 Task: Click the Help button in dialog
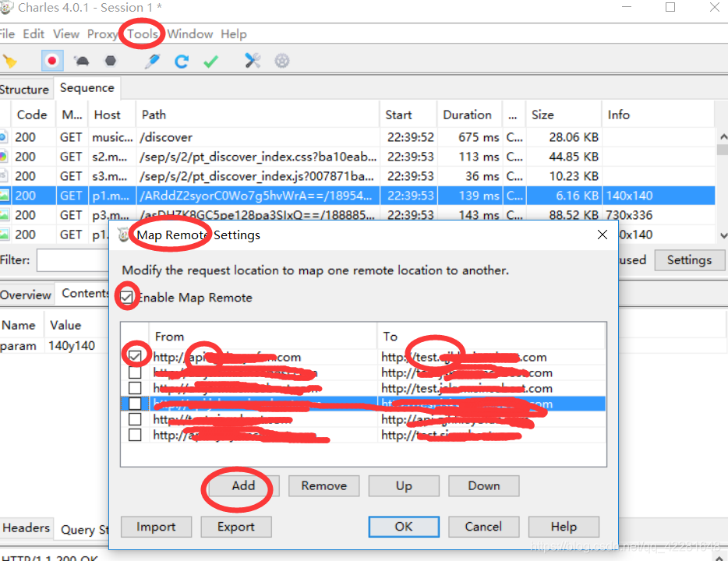tap(564, 527)
